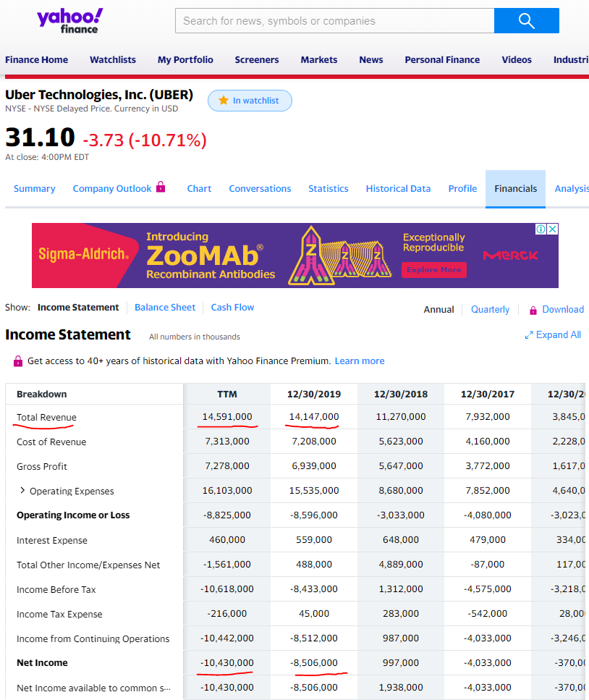Click the ad info icon

pyautogui.click(x=541, y=229)
